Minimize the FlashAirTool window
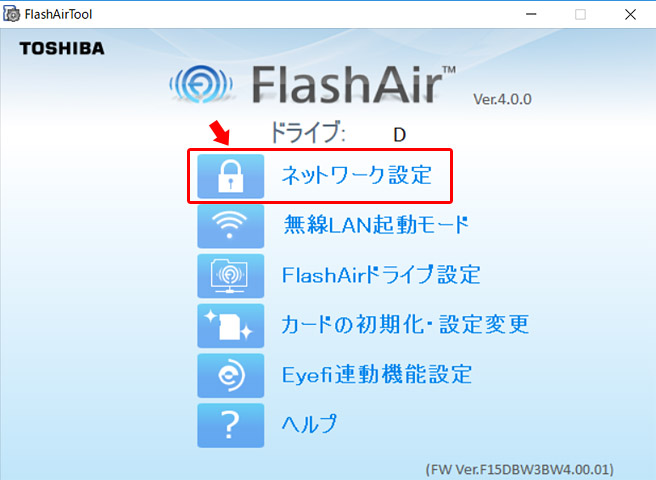Screen dimensions: 656x480 pyautogui.click(x=531, y=14)
